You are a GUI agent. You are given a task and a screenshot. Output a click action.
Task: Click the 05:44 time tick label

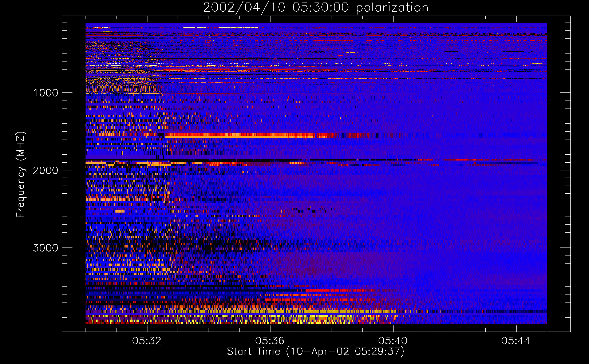point(516,341)
